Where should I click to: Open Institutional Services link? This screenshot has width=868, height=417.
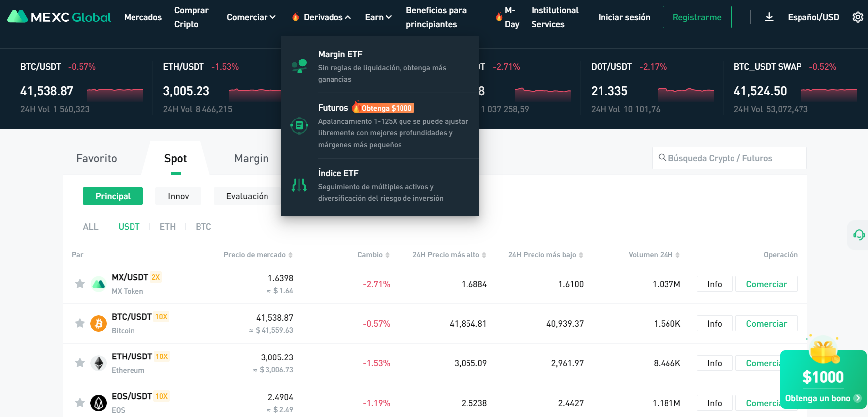click(x=555, y=17)
